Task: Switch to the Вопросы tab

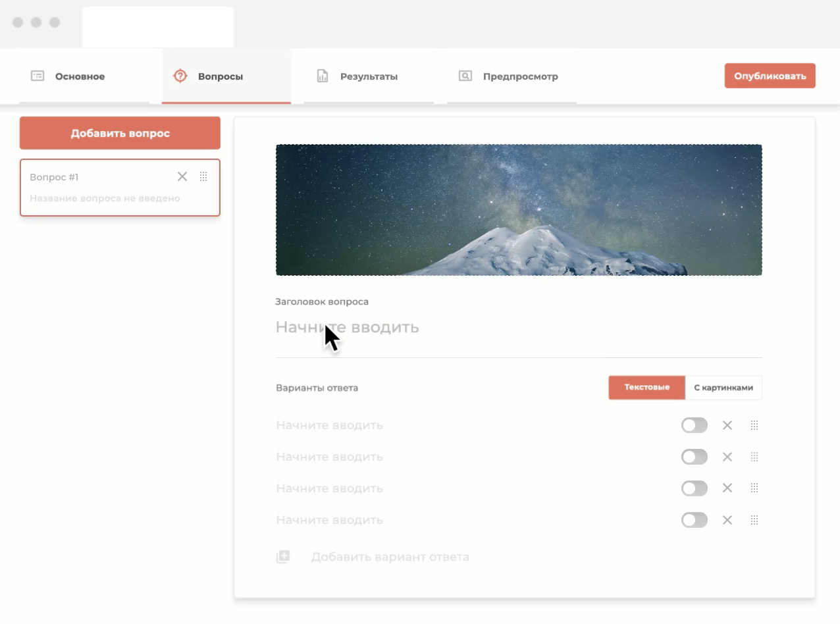Action: (226, 76)
